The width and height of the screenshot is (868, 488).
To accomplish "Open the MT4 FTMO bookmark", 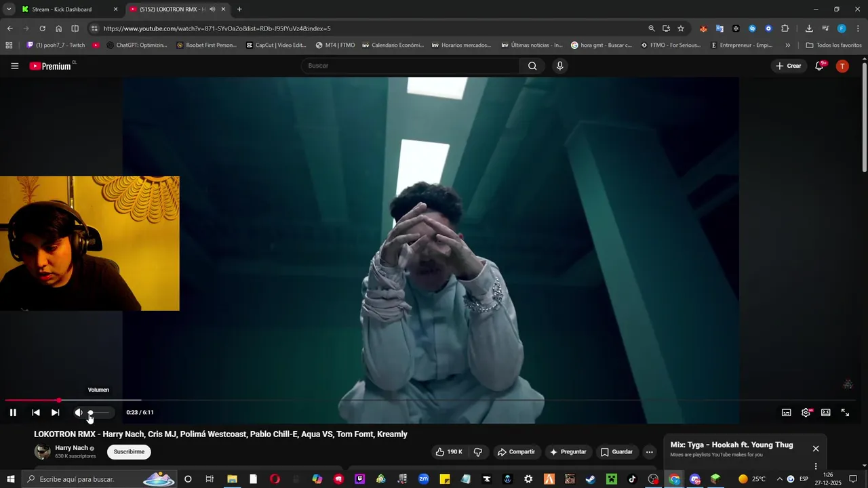I will tap(335, 45).
